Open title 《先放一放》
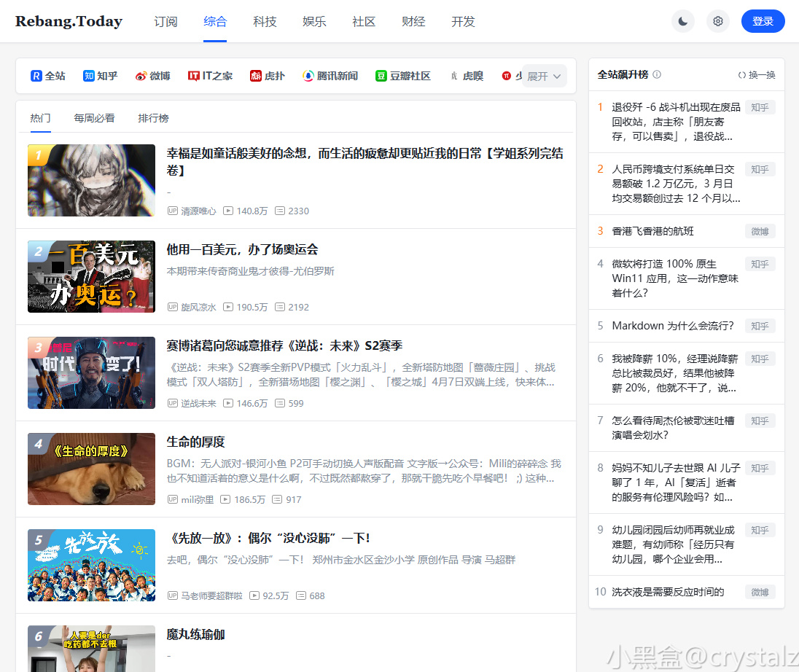The width and height of the screenshot is (799, 672). 268,539
